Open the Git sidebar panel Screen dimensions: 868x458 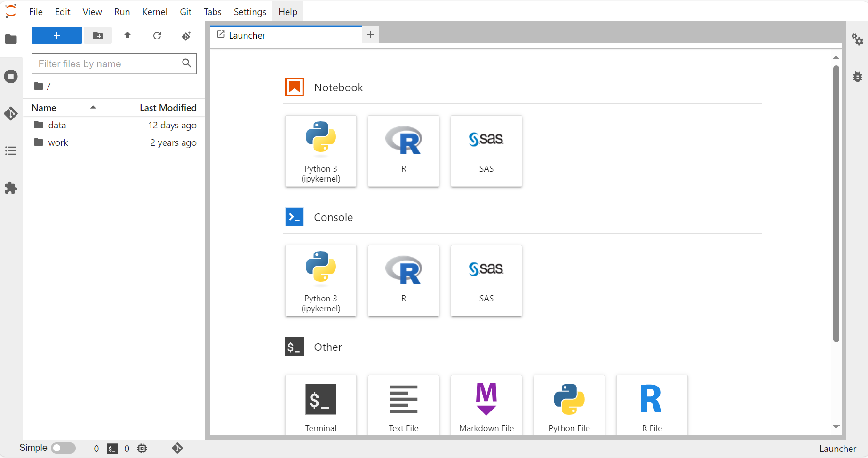pyautogui.click(x=11, y=113)
